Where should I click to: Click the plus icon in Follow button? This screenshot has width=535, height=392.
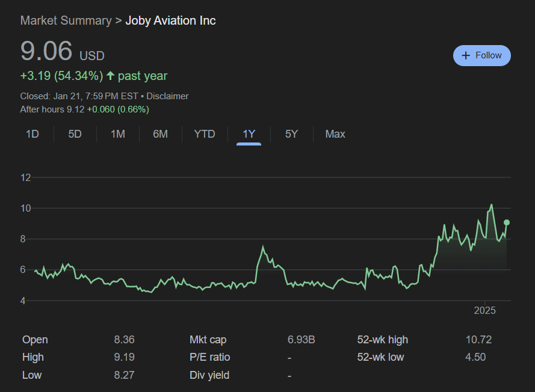pos(466,55)
